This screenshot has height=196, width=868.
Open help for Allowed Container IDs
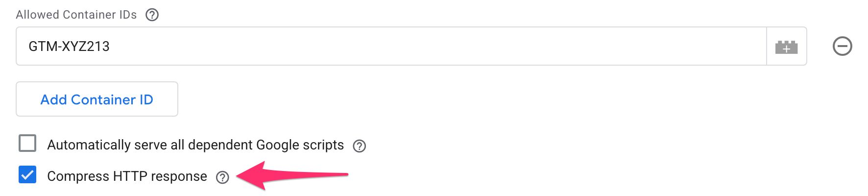(x=152, y=15)
